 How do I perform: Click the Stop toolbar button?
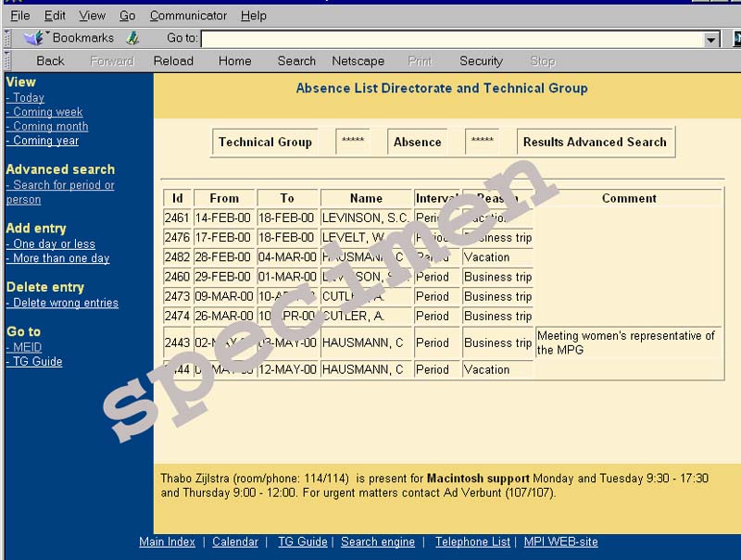tap(543, 61)
